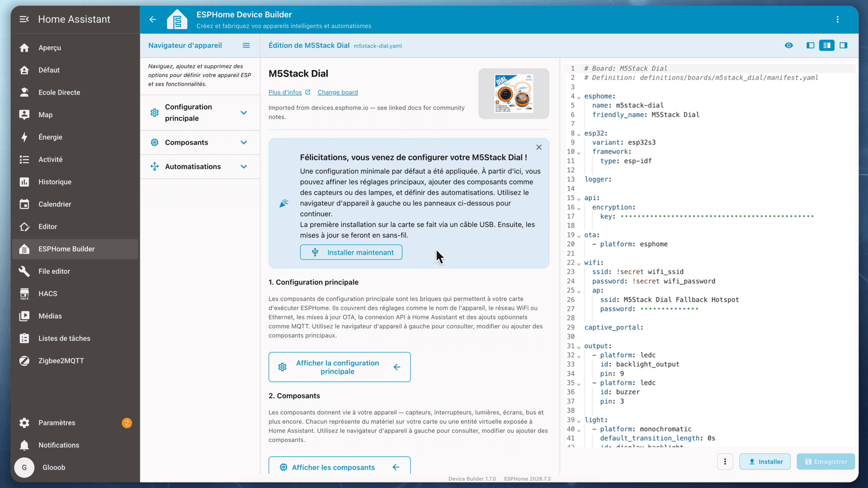Click the m5stack-dial.yaml file name
Viewport: 868px width, 488px height.
click(378, 46)
